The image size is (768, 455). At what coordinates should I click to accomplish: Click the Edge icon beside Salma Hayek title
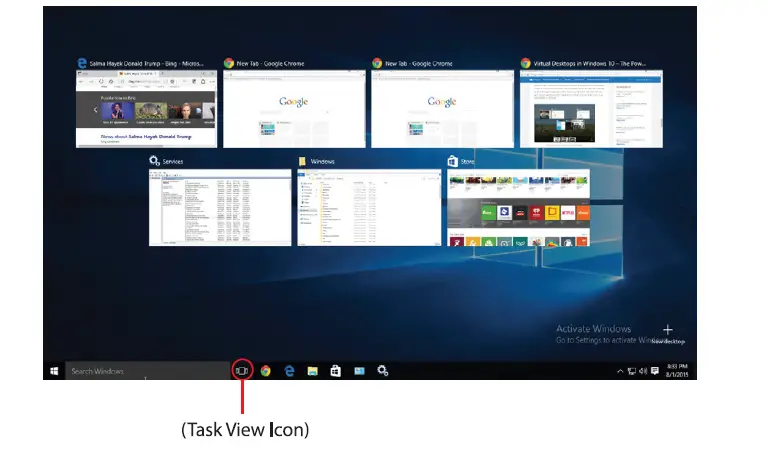click(x=82, y=63)
